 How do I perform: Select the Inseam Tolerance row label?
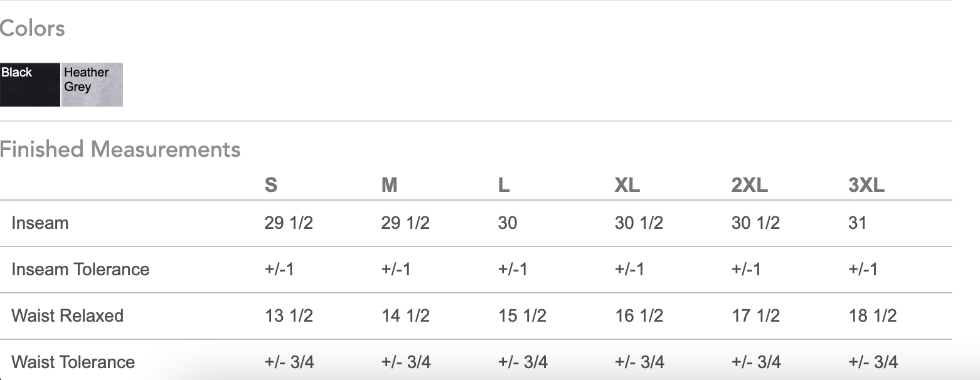coord(80,270)
